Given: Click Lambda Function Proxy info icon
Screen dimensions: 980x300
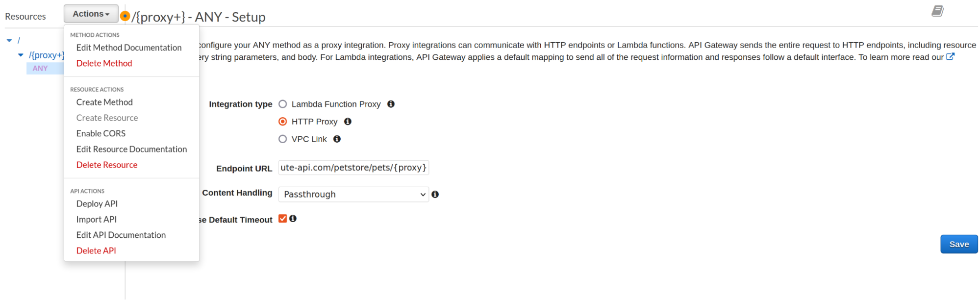Looking at the screenshot, I should (x=391, y=104).
